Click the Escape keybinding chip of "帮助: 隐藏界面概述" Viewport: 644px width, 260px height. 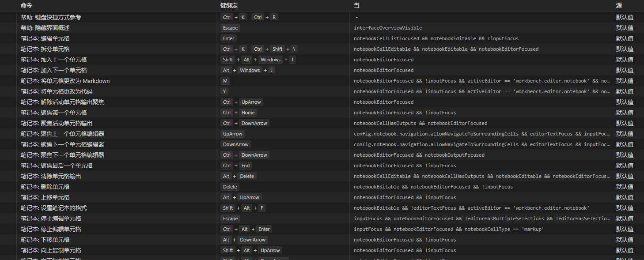point(230,27)
